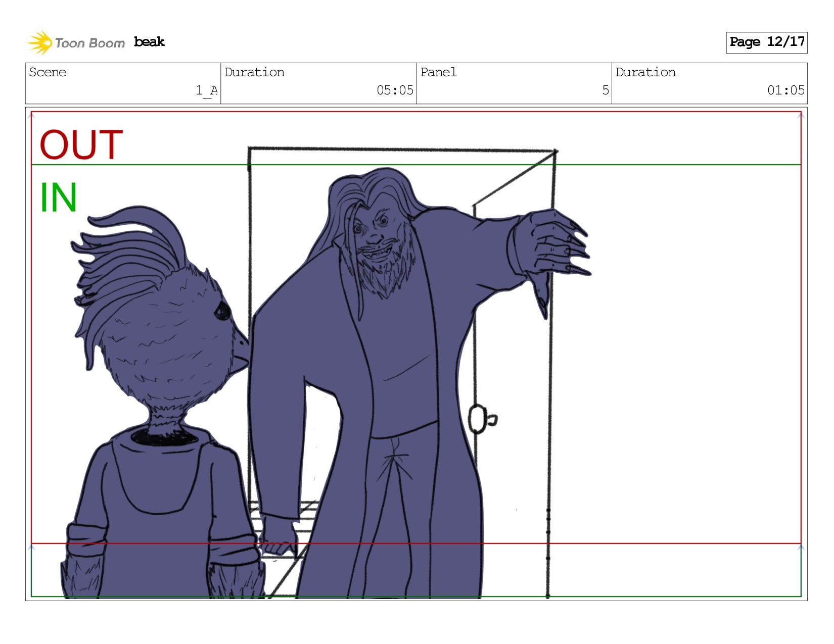This screenshot has width=834, height=644.
Task: Click the "Scene" header label
Action: pyautogui.click(x=48, y=72)
